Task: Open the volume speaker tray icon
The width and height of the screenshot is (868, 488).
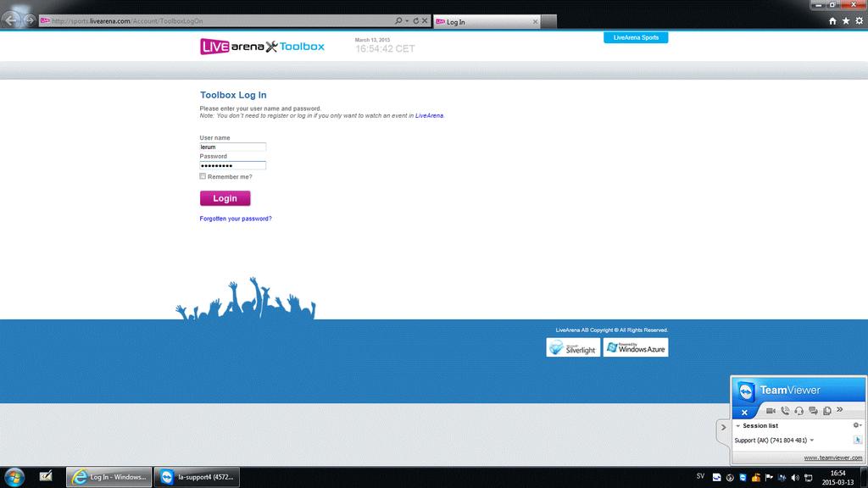Action: (x=795, y=478)
